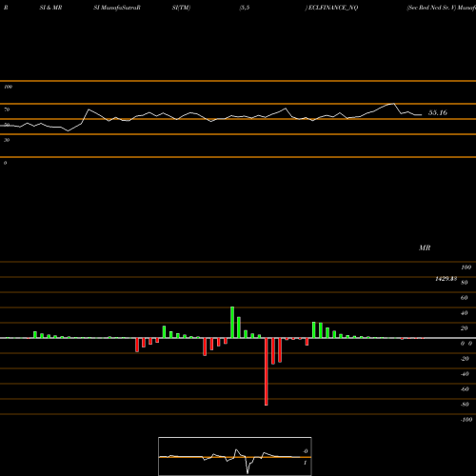This screenshot has width=476, height=476.
Task: Click the 30 level label on RSI axis
Action: point(7,140)
